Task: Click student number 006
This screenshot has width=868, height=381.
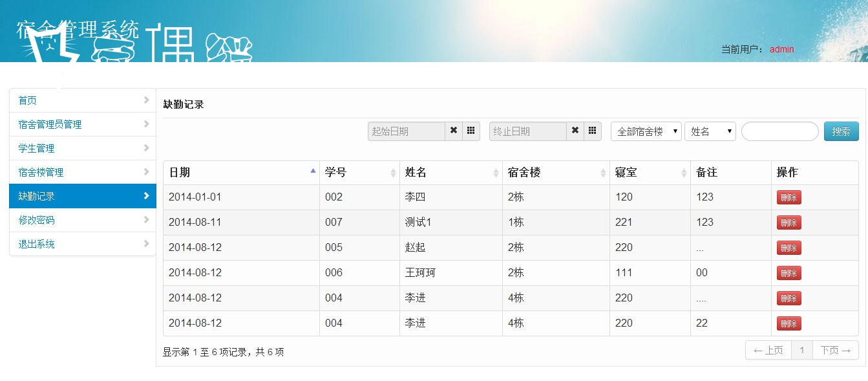Action: (x=333, y=272)
